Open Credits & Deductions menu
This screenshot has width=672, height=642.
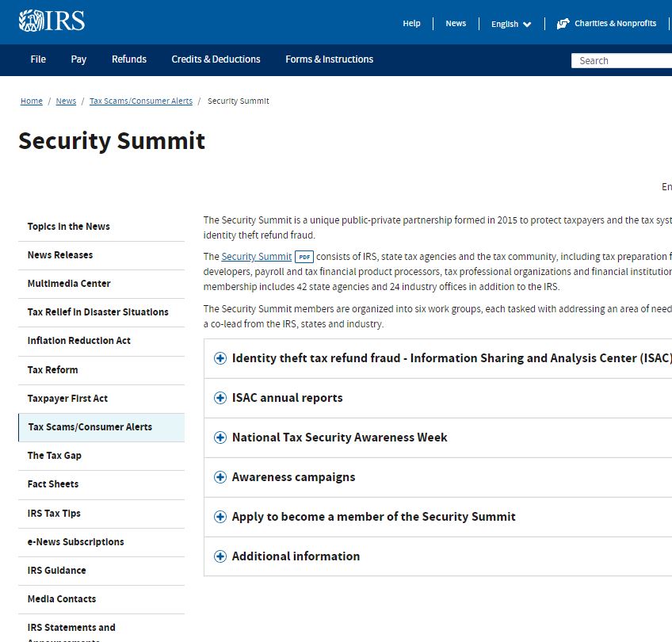[216, 59]
